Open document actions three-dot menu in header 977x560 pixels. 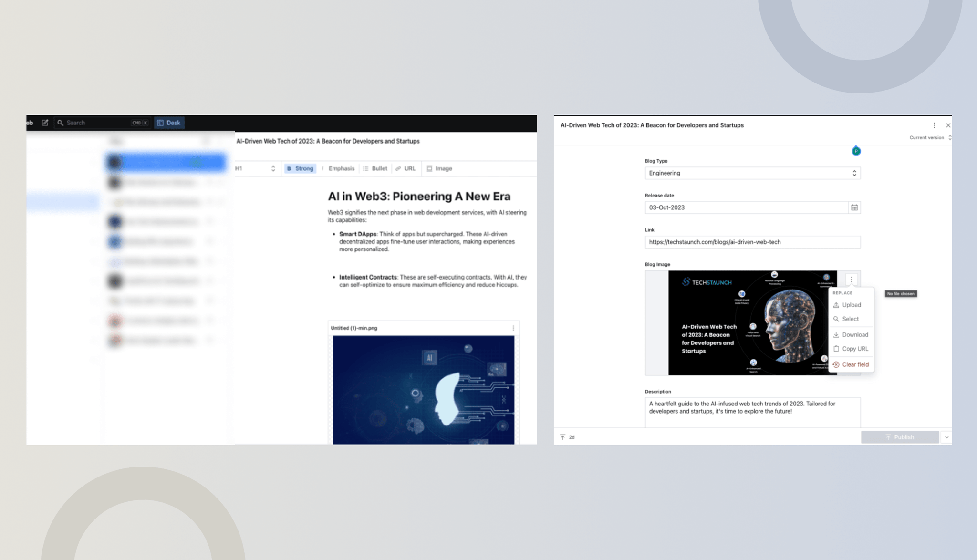point(934,125)
